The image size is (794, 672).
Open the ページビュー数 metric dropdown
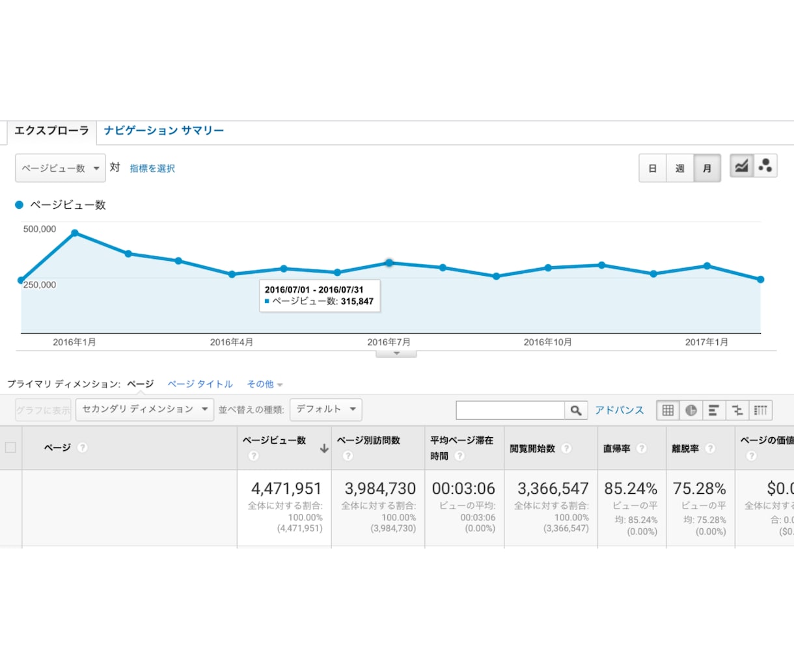click(x=61, y=168)
